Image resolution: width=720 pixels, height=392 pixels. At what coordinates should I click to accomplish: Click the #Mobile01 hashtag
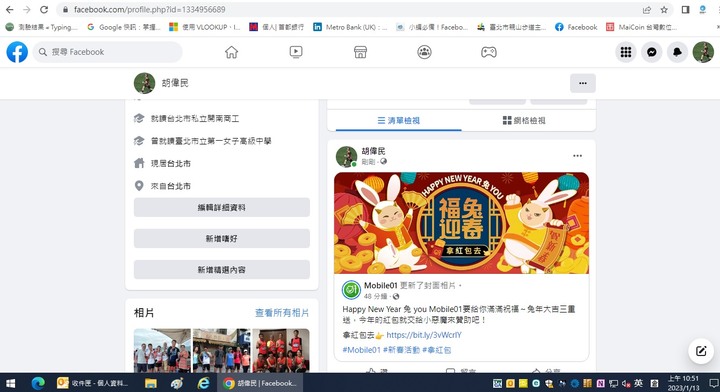point(361,350)
